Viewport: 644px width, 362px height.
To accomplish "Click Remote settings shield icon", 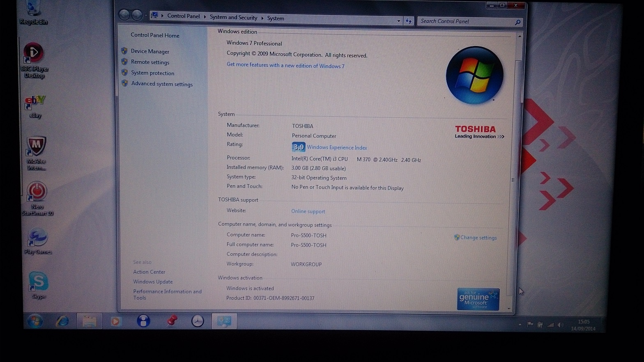I will click(124, 62).
